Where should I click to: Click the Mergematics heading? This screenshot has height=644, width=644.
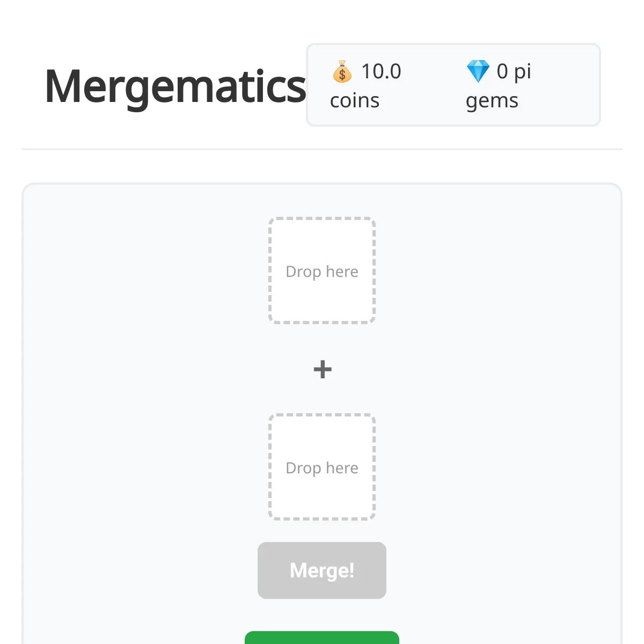[175, 86]
